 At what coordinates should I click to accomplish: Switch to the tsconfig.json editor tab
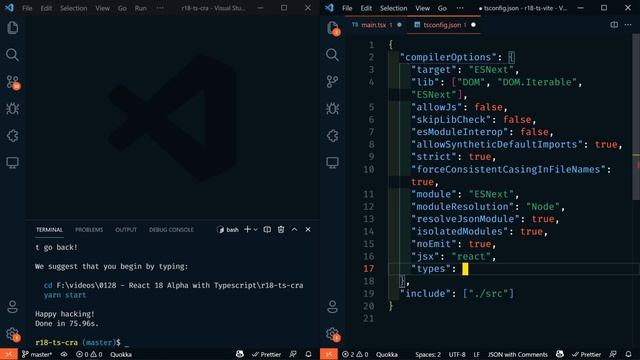tap(443, 25)
